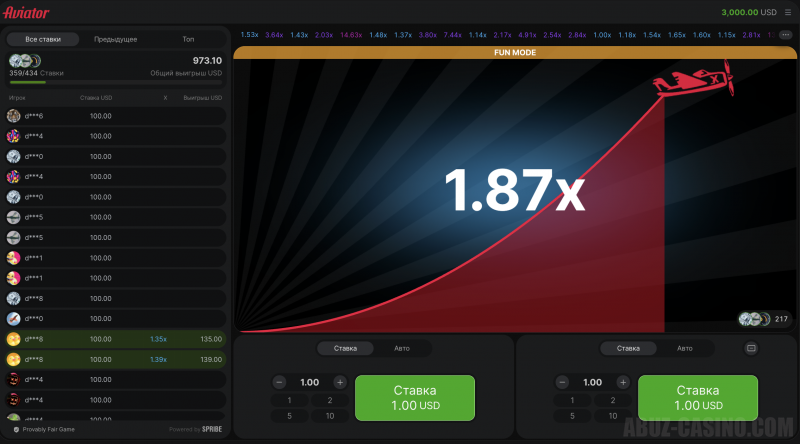Click the remove bet panel icon
Image resolution: width=800 pixels, height=444 pixels.
(x=752, y=348)
